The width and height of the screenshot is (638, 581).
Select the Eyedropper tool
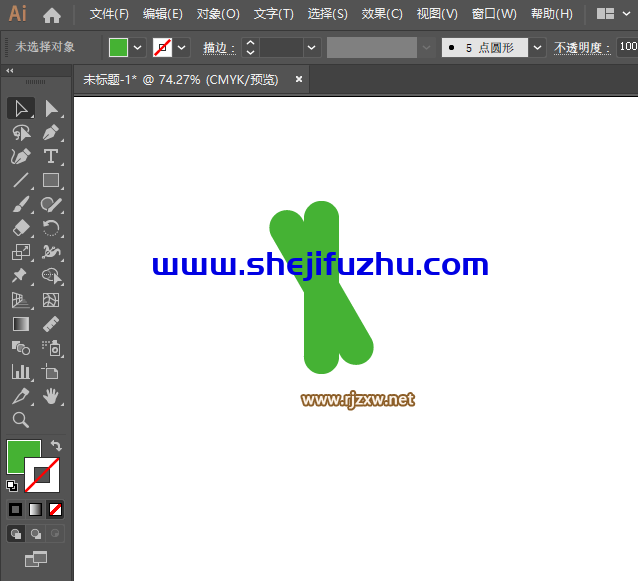[x=21, y=396]
